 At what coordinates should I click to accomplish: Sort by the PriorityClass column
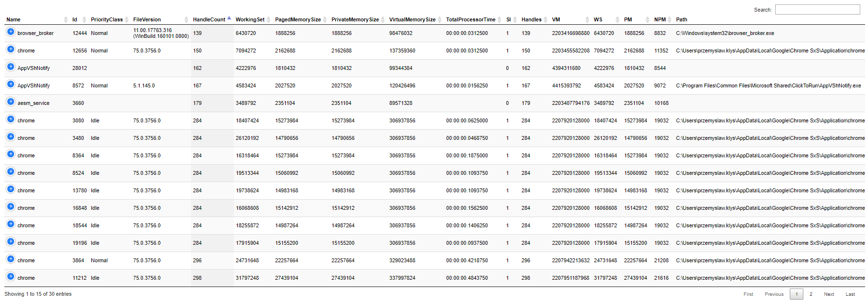click(x=107, y=20)
